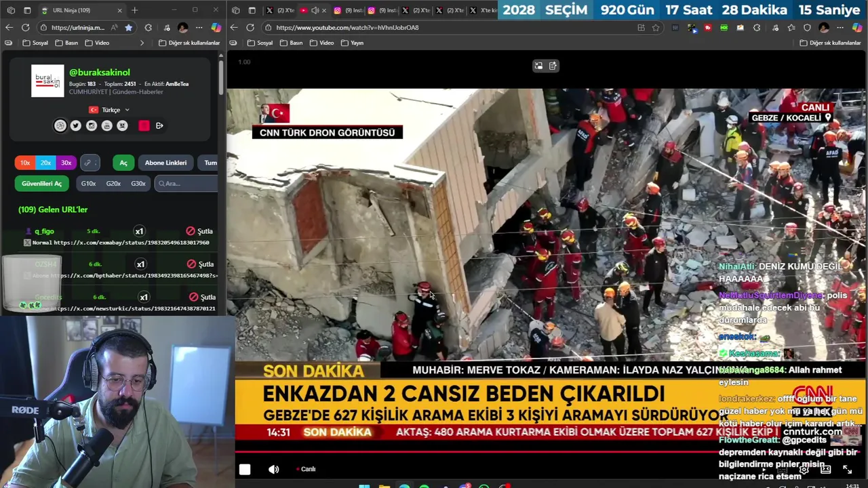Select the orange 10x option
Viewport: 868px width, 488px height.
click(25, 163)
